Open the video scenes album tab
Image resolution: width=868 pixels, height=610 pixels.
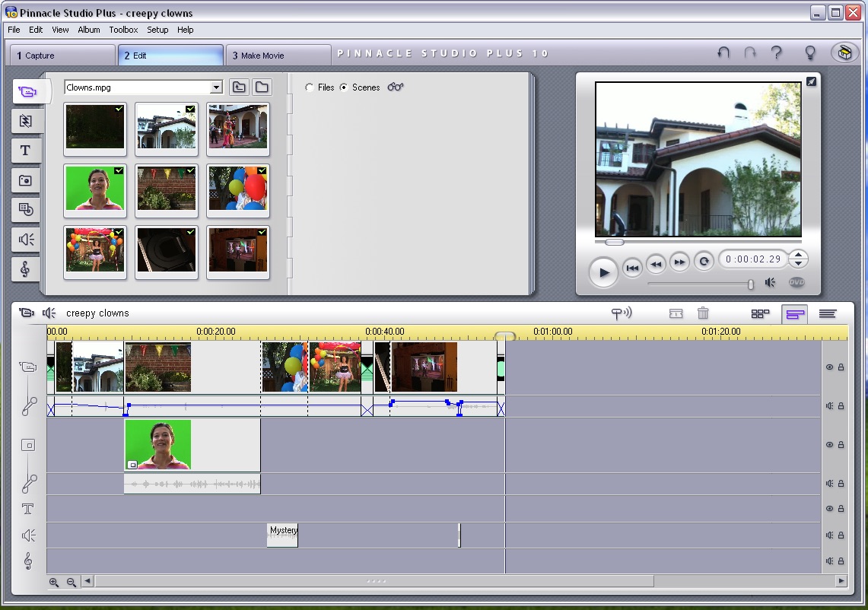point(27,92)
